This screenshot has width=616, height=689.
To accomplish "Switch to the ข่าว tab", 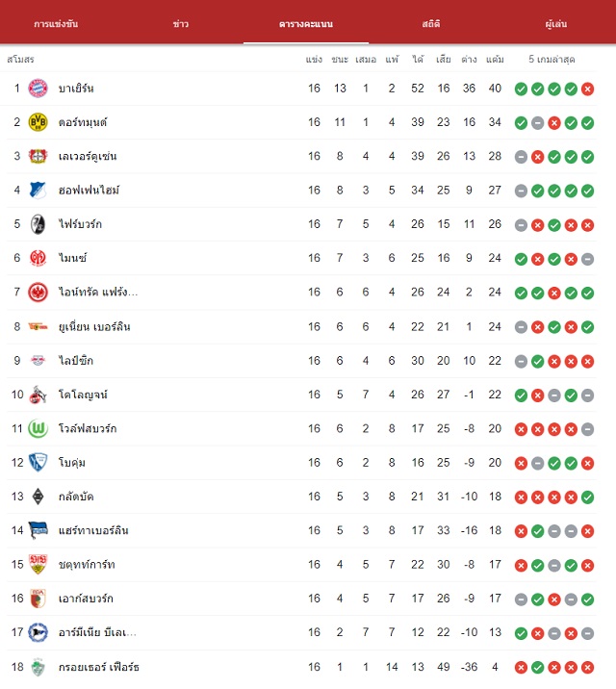I will point(181,24).
